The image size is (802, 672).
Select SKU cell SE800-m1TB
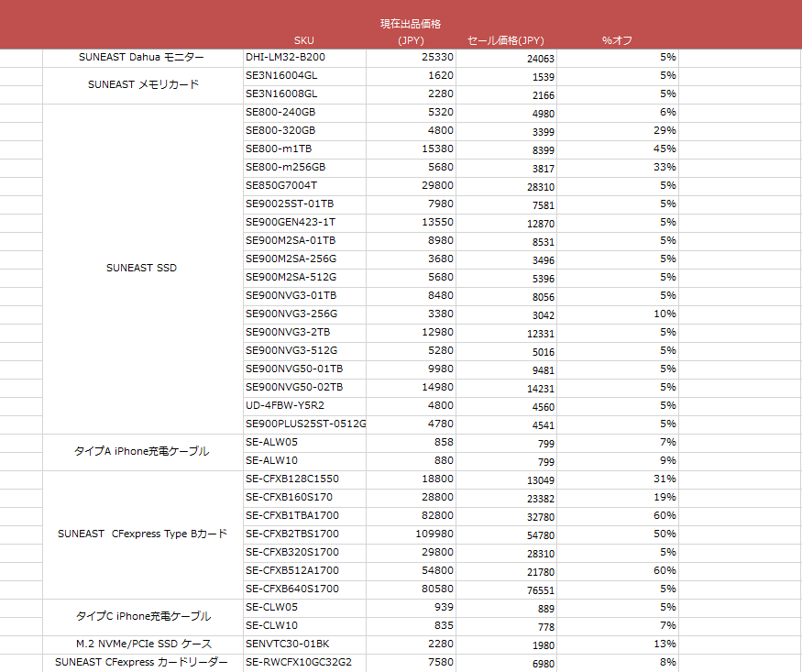[305, 149]
